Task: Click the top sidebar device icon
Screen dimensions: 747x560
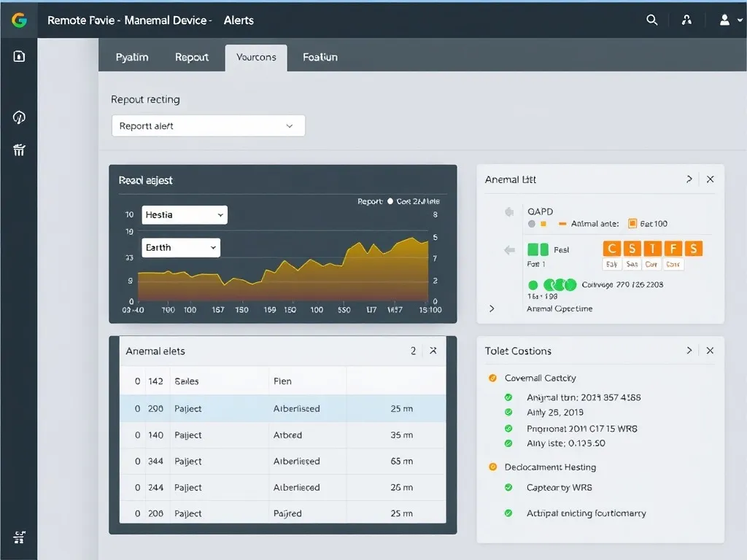Action: (x=20, y=56)
